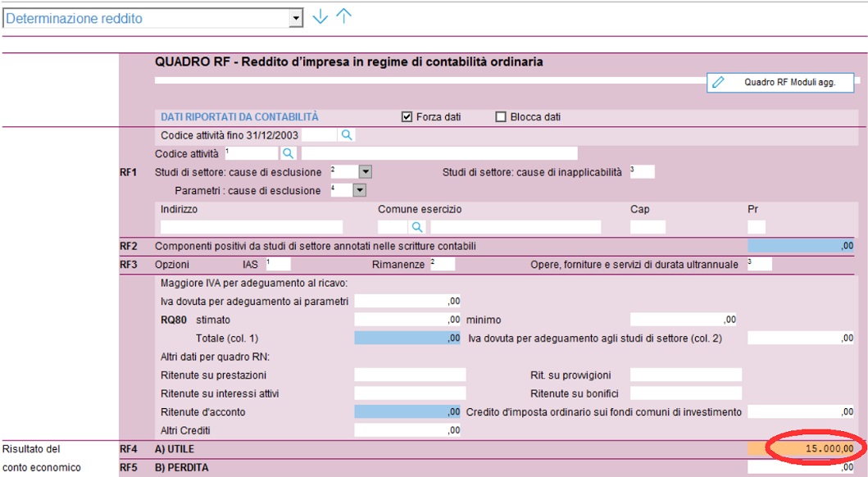
Task: Click the RQ80 minimo amount field
Action: pos(684,320)
